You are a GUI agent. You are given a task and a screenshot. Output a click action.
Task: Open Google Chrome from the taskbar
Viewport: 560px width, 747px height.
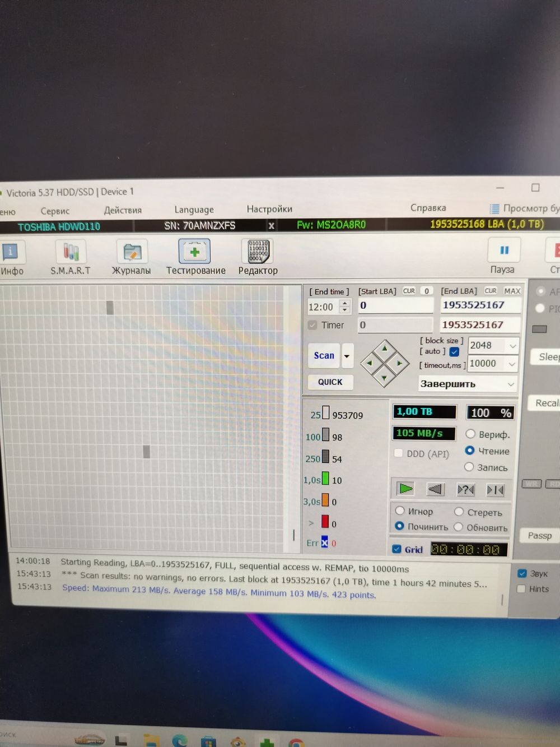(x=296, y=743)
